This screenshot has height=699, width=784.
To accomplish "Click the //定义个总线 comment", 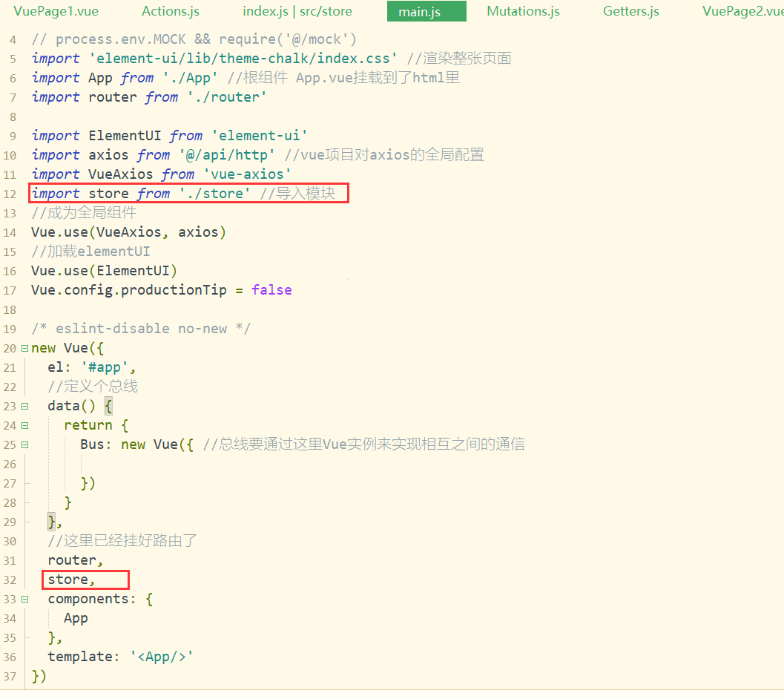I will (93, 387).
